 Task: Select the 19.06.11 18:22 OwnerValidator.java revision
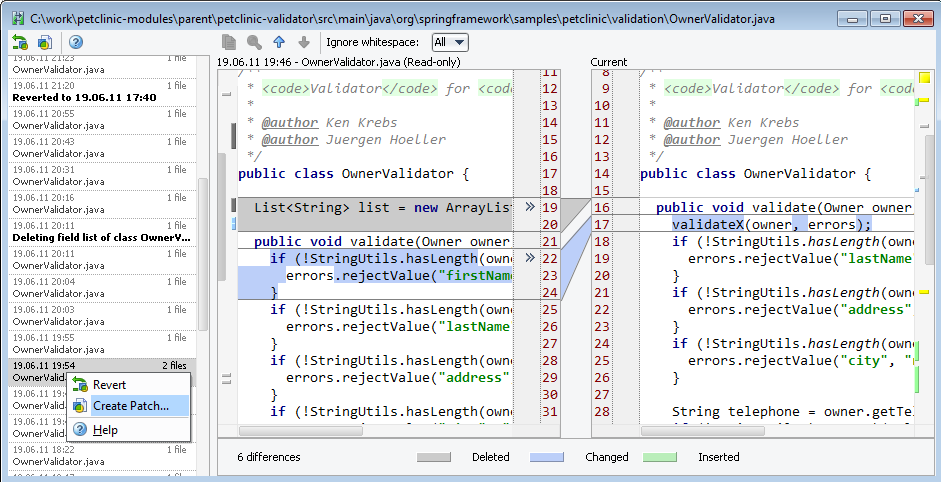click(102, 456)
